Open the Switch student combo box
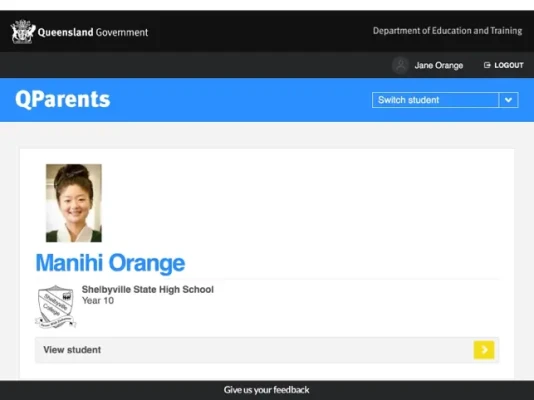 (445, 100)
